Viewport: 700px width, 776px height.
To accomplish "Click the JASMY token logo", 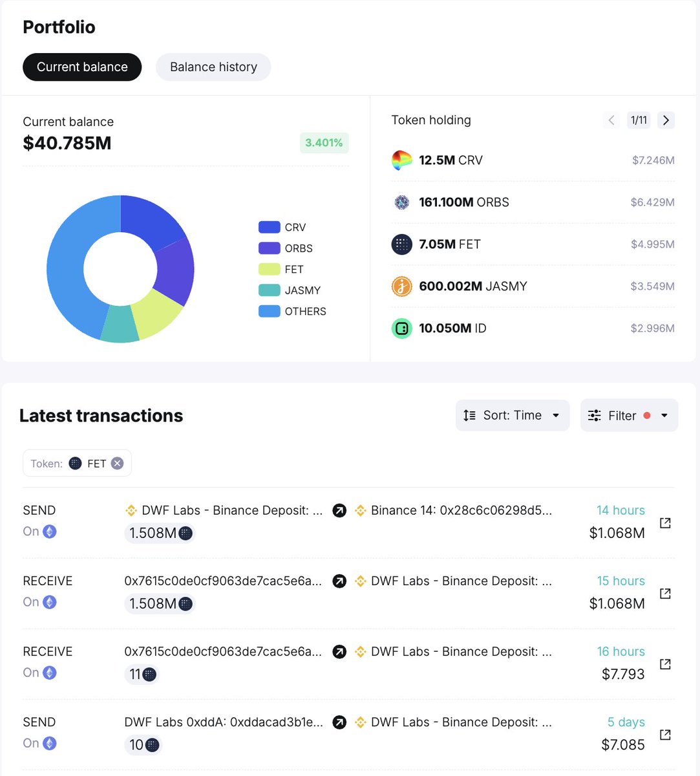I will (x=402, y=286).
